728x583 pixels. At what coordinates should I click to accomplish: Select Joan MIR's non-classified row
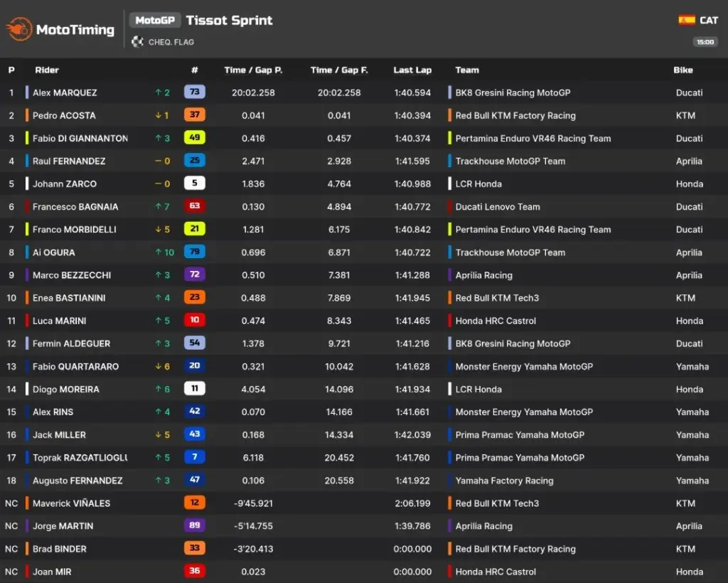coord(364,572)
